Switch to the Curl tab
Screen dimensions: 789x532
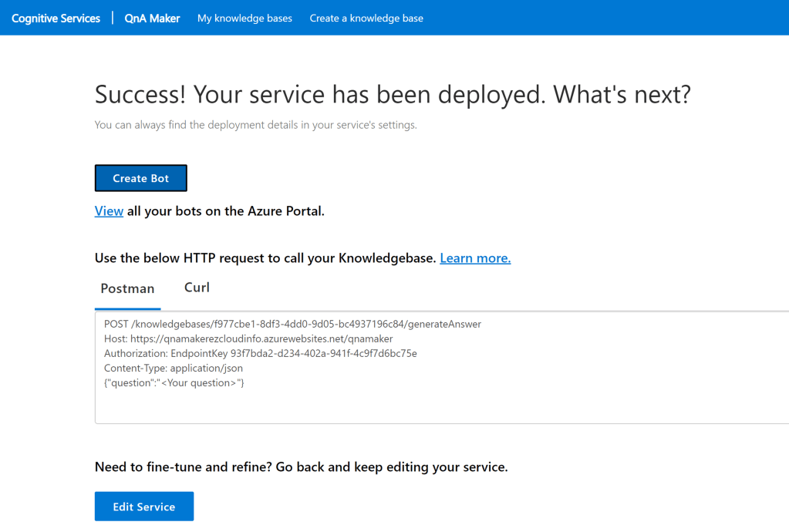point(197,288)
